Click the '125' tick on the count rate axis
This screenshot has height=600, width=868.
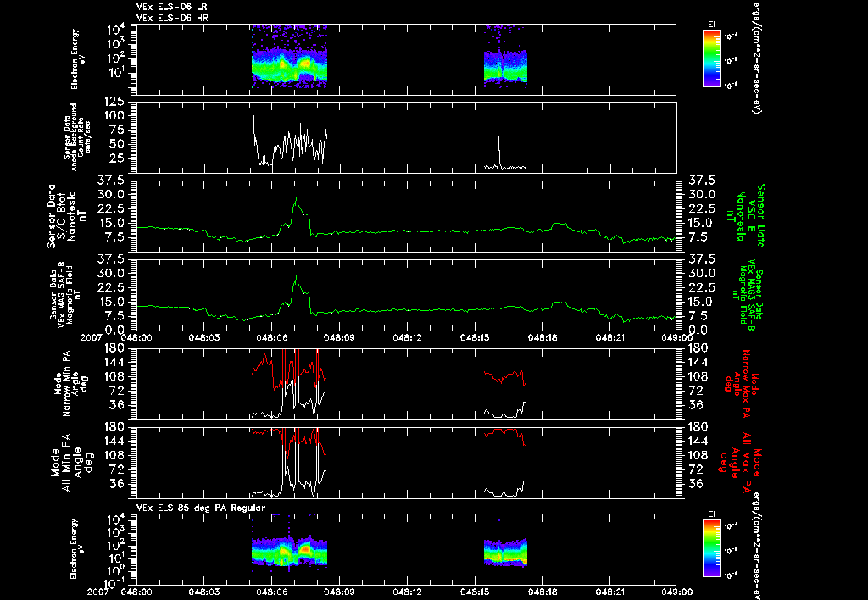[114, 102]
